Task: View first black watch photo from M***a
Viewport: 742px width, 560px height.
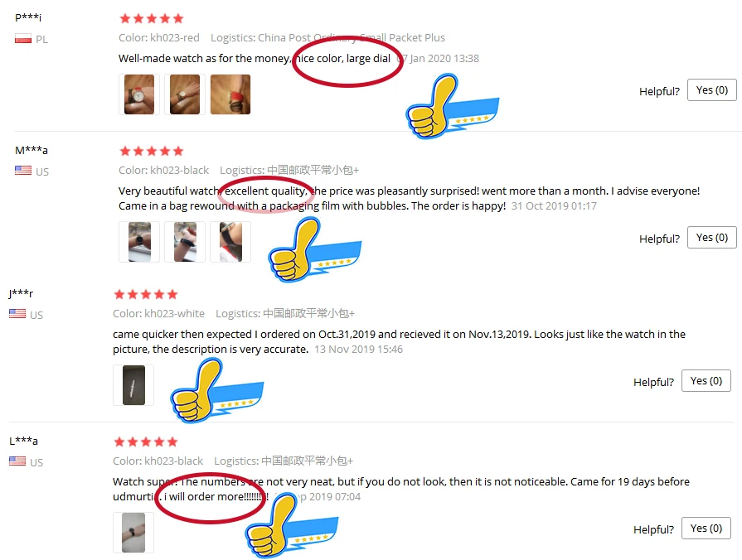Action: pyautogui.click(x=139, y=242)
